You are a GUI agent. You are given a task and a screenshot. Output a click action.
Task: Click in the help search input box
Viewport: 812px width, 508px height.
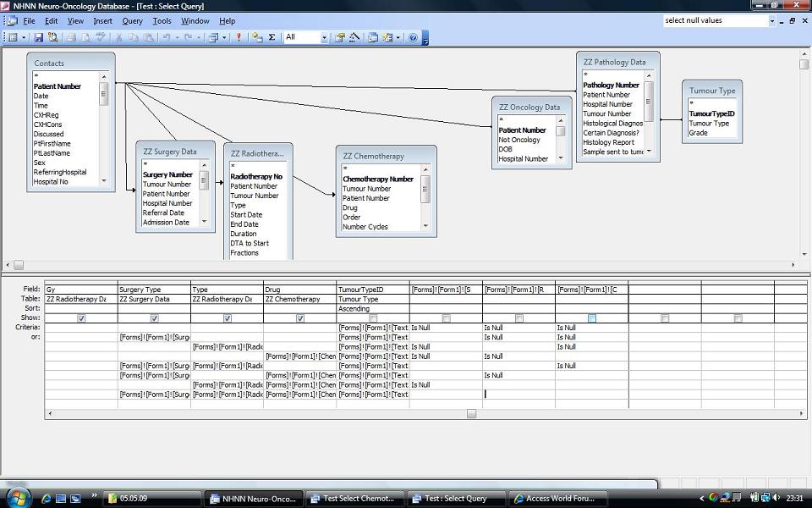pyautogui.click(x=715, y=20)
